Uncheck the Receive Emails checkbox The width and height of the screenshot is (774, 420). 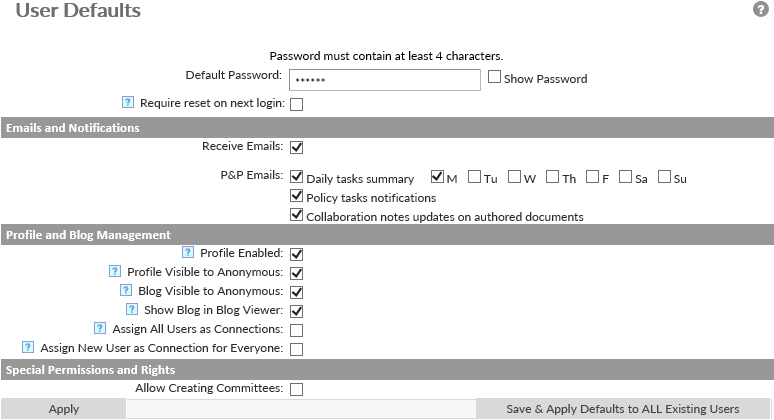tap(297, 148)
